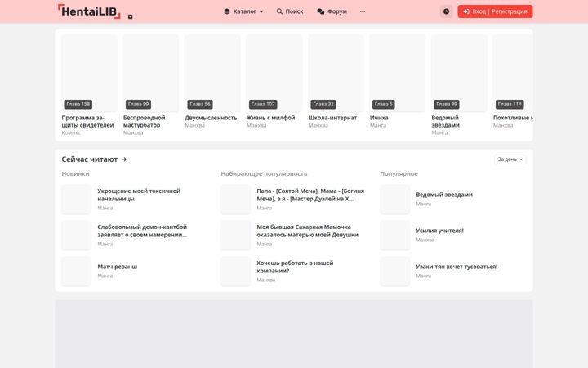588x368 pixels.
Task: Open Жизнь с милфой title link
Action: [x=271, y=118]
